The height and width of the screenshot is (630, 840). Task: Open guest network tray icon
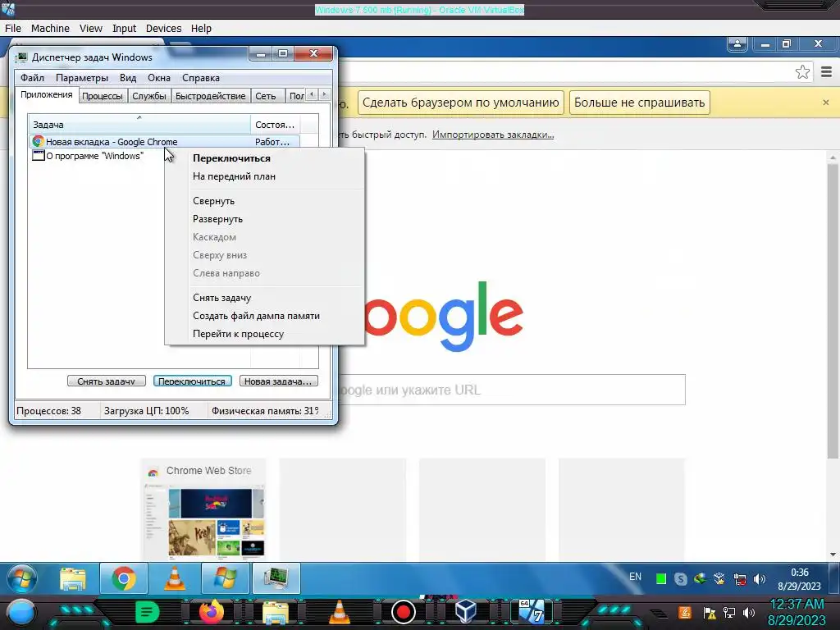pyautogui.click(x=740, y=578)
